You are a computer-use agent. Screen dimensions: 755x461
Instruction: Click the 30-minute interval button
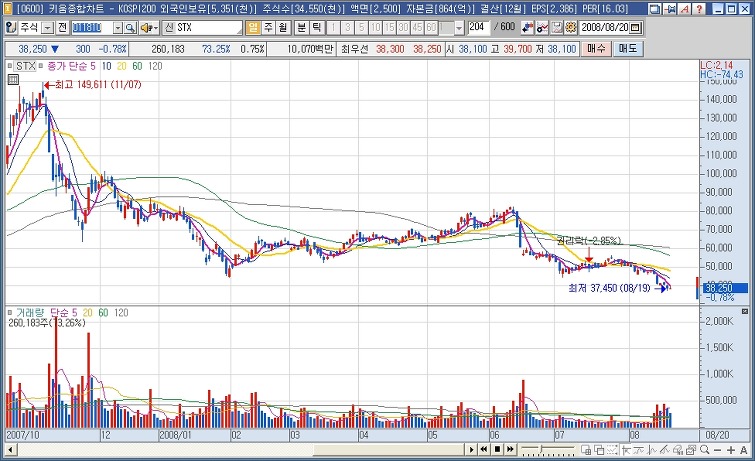click(404, 27)
